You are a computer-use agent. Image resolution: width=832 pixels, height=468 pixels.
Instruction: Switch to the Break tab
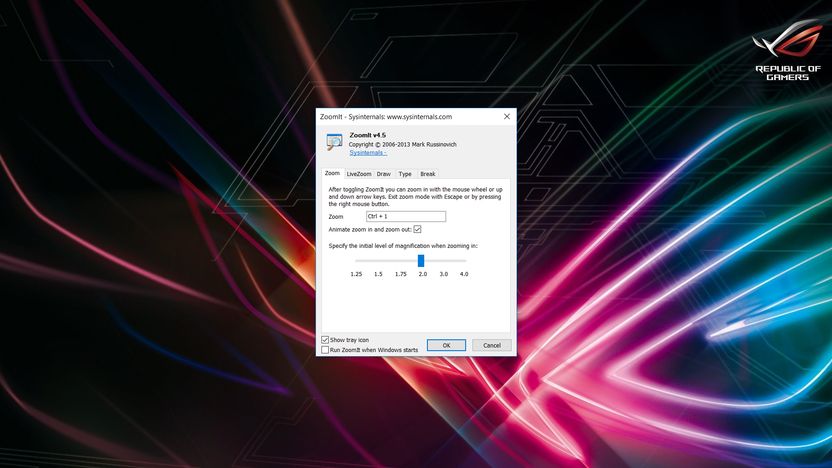click(x=428, y=174)
